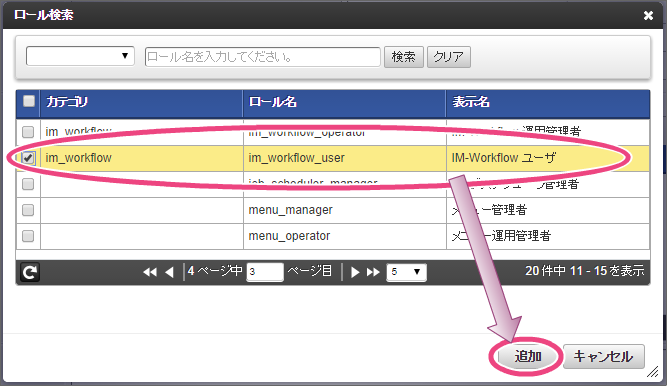Screen dimensions: 667x386
Task: Close the ロール検索 dialog
Action: 648,15
